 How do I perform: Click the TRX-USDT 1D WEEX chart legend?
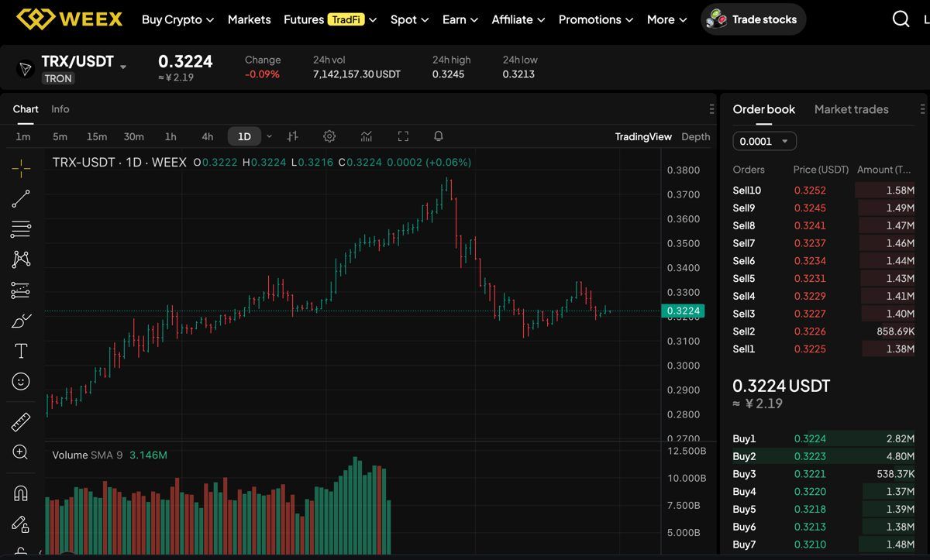(x=119, y=163)
